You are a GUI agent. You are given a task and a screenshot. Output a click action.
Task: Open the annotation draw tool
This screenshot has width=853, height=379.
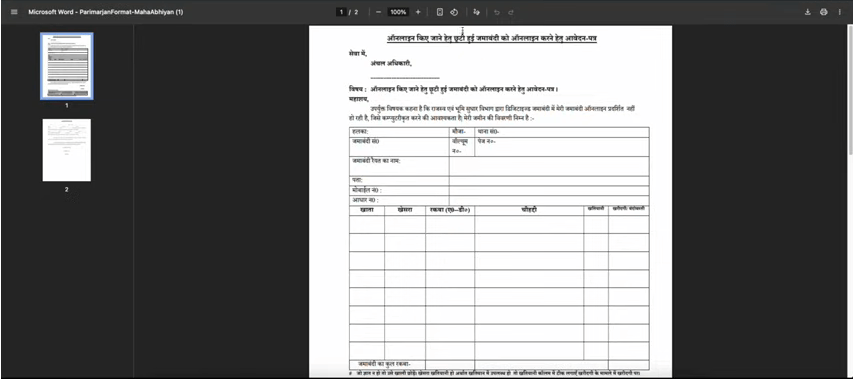477,12
